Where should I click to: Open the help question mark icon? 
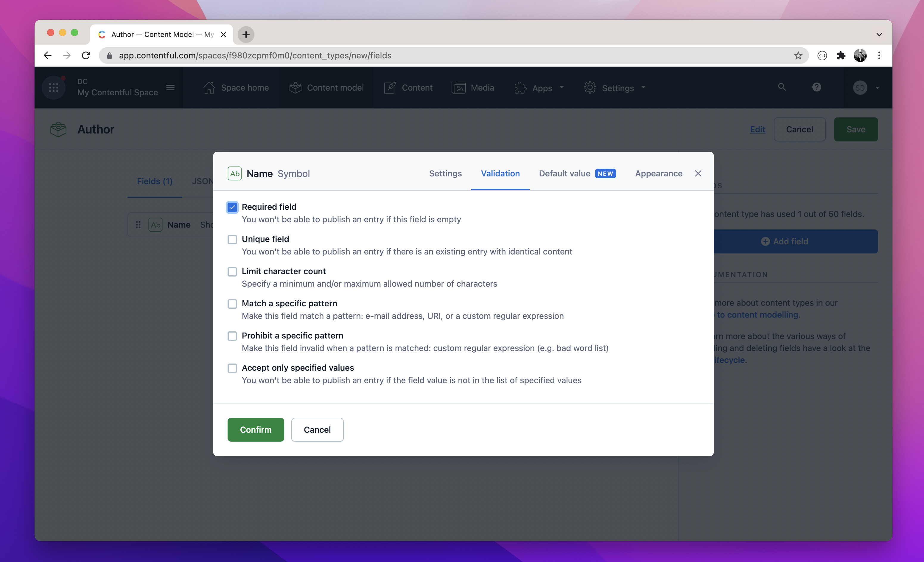pyautogui.click(x=816, y=87)
